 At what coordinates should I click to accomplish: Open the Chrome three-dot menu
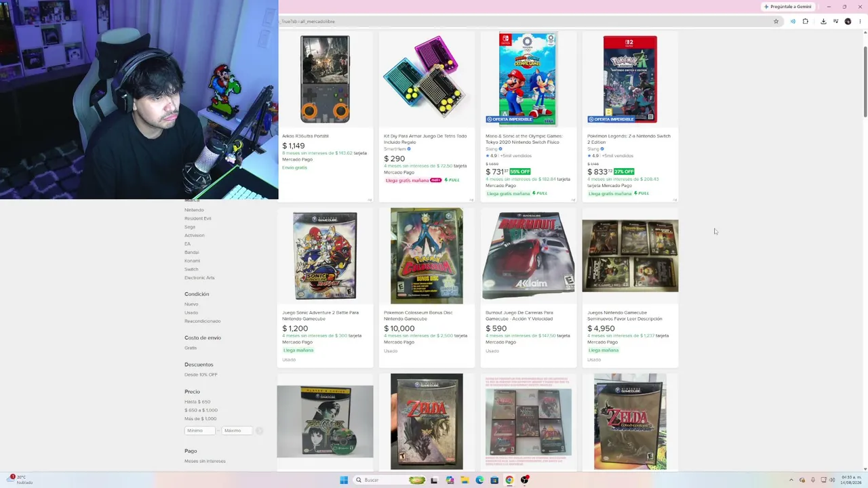(861, 21)
